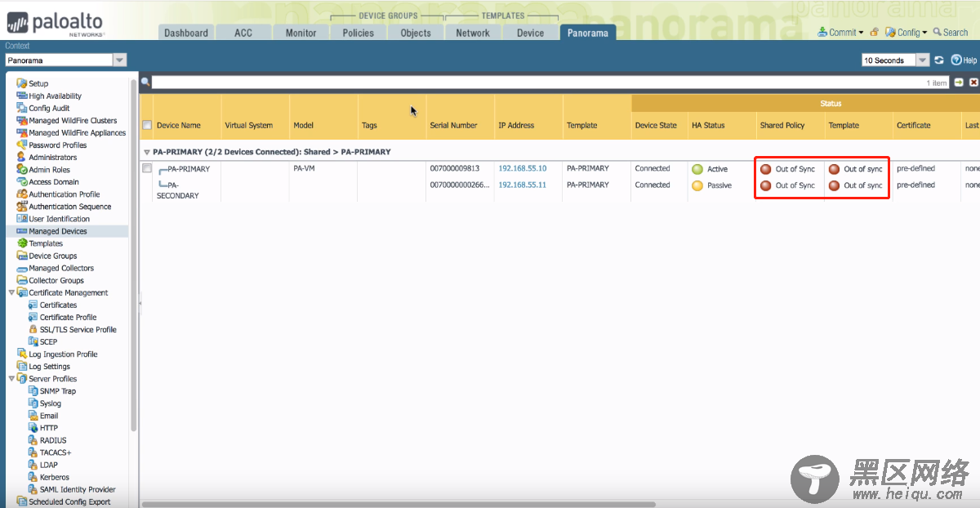Open the Config dropdown menu

[x=906, y=33]
